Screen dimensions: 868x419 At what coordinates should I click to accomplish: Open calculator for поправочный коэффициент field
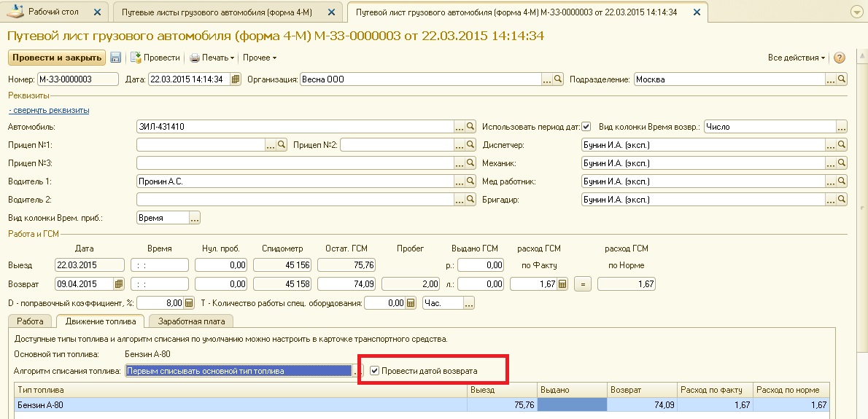coord(189,303)
